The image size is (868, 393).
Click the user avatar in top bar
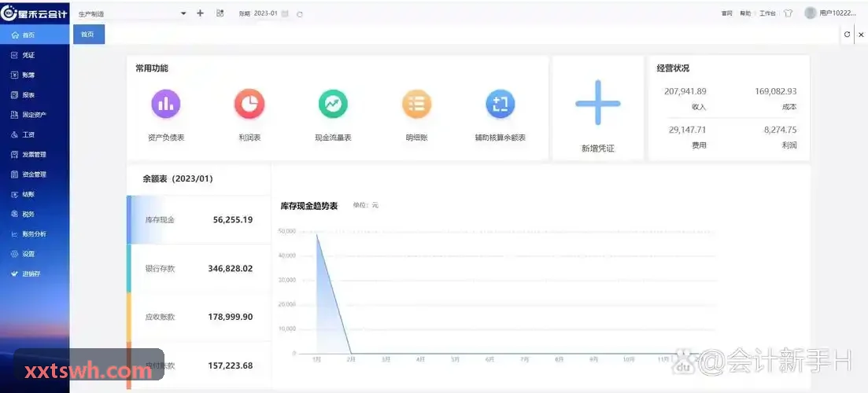[811, 13]
